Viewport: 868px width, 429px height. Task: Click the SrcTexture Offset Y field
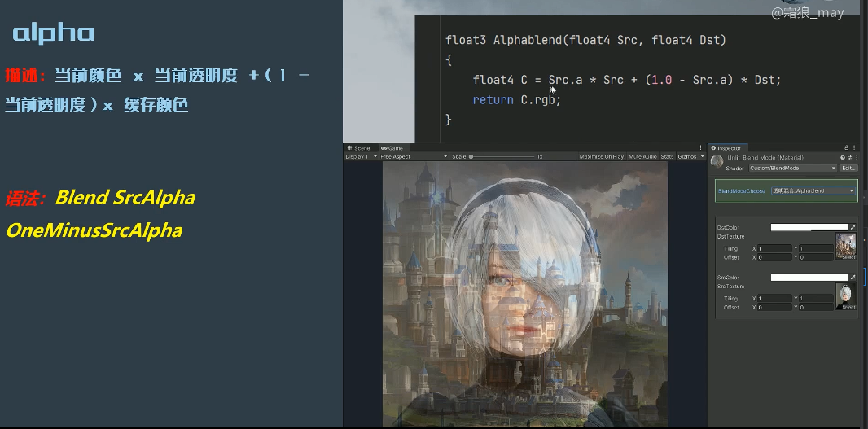816,307
